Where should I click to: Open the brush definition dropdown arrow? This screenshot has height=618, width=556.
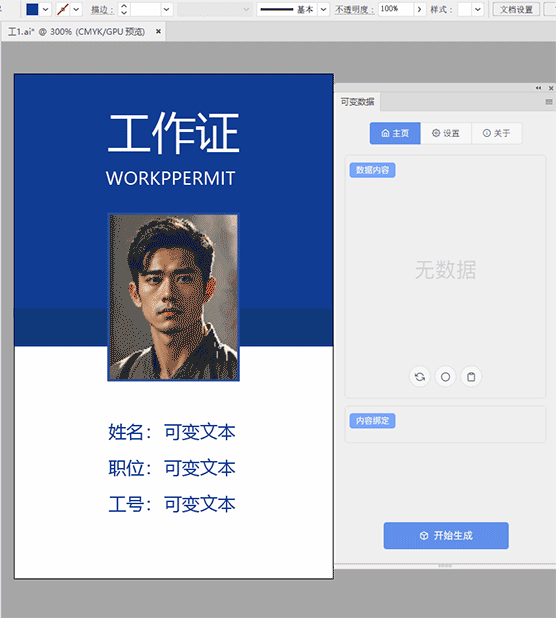[324, 9]
